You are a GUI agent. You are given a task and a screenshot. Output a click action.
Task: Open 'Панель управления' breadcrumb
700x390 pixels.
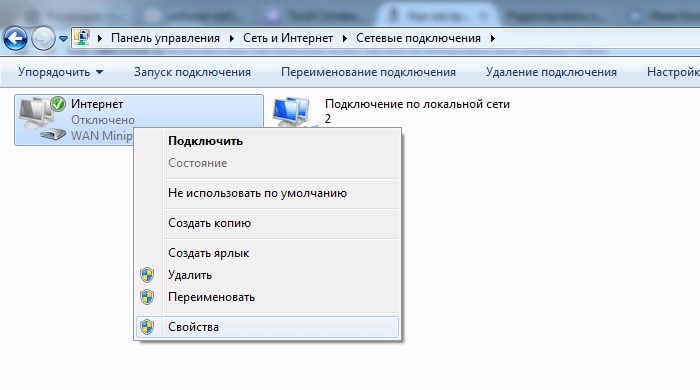pos(165,38)
